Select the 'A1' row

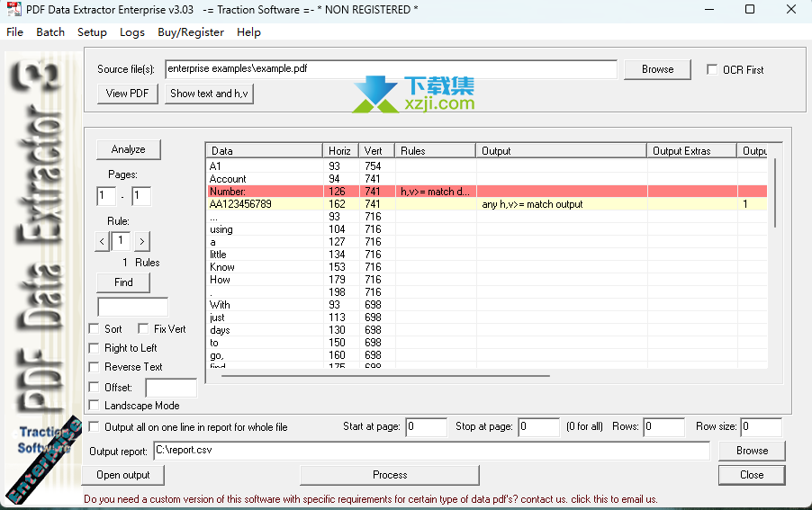coord(487,166)
